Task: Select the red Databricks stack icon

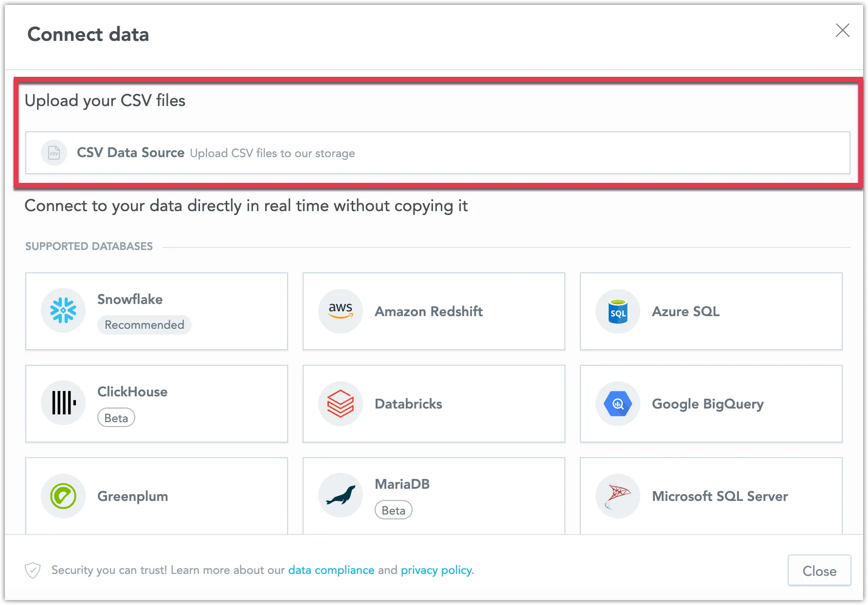Action: pos(340,403)
